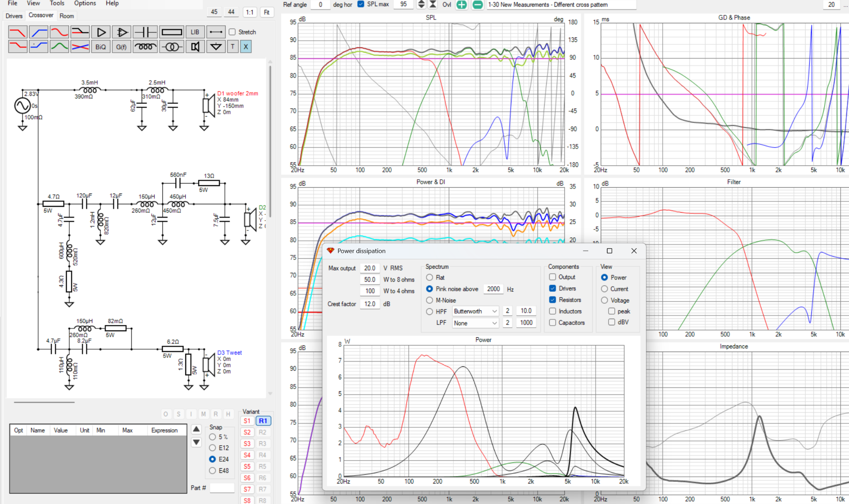
Task: Enable the Output components checkbox
Action: [553, 277]
